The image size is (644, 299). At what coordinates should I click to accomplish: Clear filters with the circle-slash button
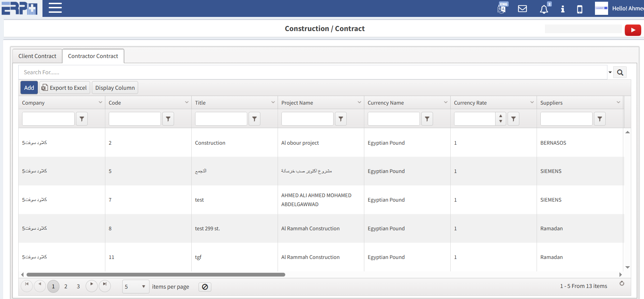[205, 287]
